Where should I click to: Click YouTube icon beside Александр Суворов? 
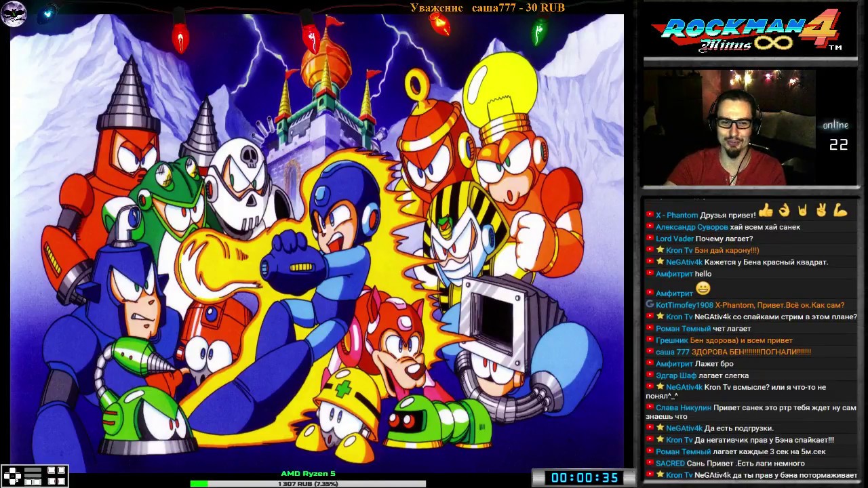tap(650, 227)
